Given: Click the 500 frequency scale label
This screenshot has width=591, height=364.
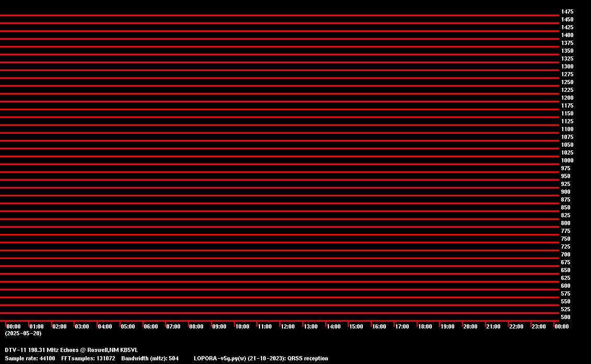Looking at the screenshot, I should point(565,317).
